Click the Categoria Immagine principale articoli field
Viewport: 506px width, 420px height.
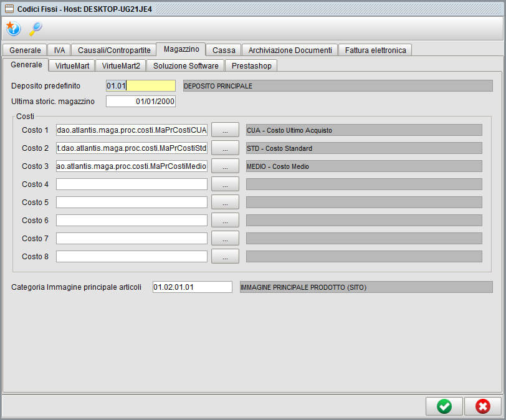click(192, 287)
